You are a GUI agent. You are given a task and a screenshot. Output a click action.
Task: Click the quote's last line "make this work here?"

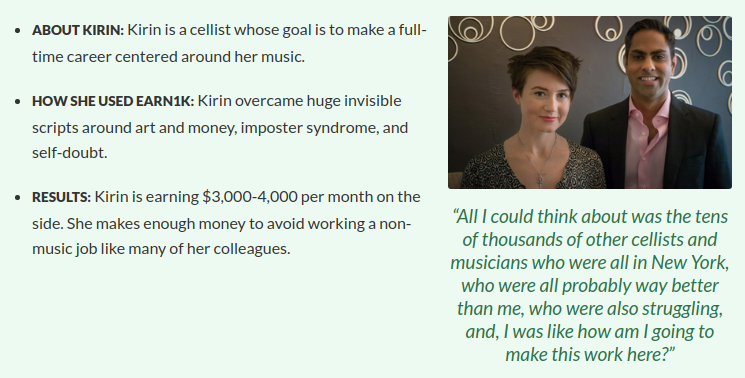pos(590,354)
